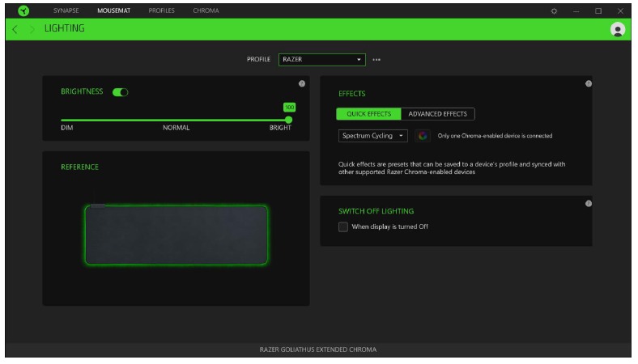Click the Quick effects description text

(452, 168)
